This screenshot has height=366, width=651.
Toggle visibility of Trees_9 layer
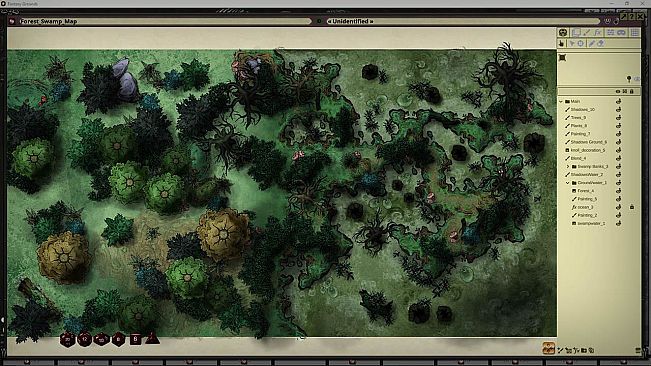coord(618,117)
